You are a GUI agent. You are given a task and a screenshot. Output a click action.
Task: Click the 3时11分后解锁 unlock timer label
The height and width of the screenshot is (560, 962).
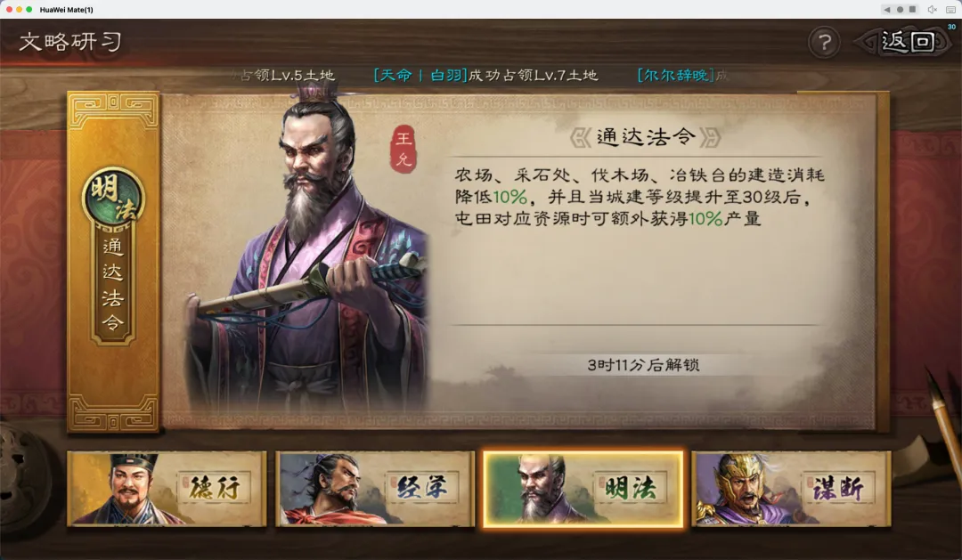(x=643, y=365)
